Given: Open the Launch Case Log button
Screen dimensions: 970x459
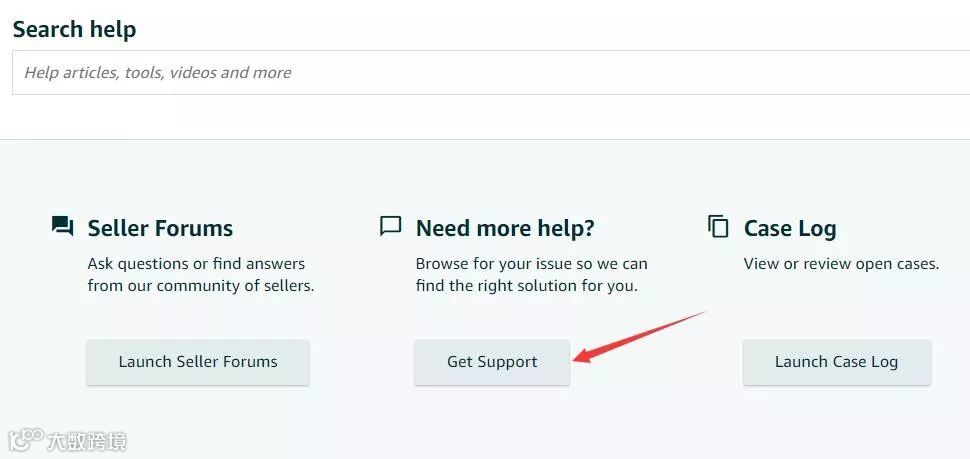Looking at the screenshot, I should (836, 362).
